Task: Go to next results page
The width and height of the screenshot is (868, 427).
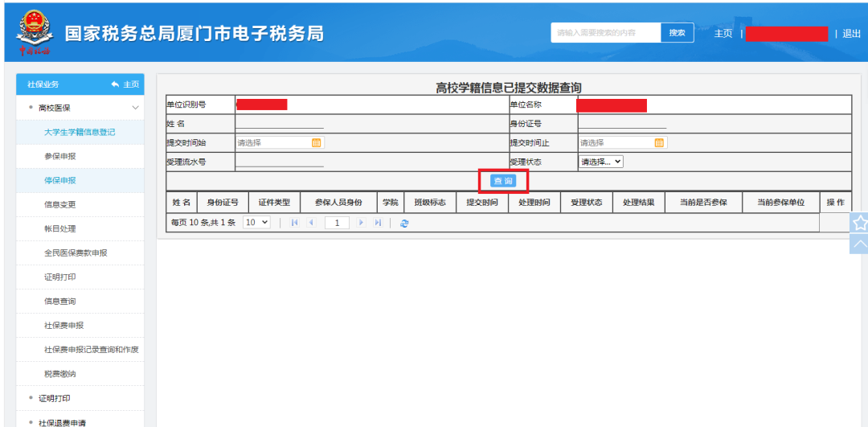Action: tap(362, 223)
